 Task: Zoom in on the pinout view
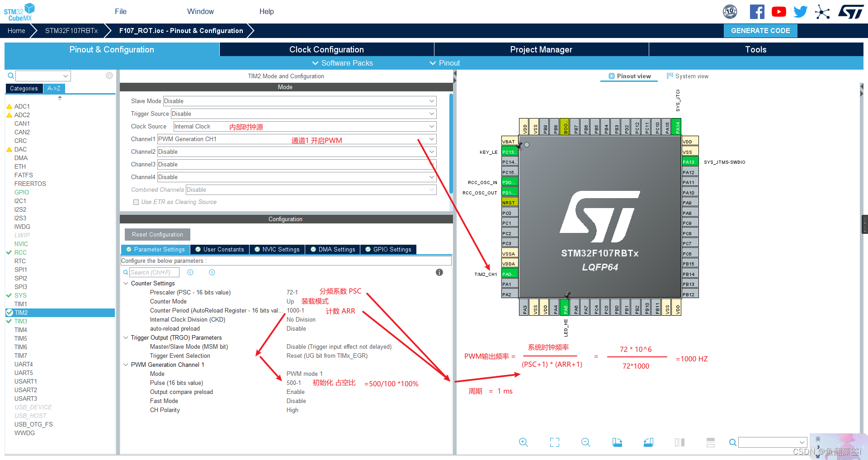(524, 442)
